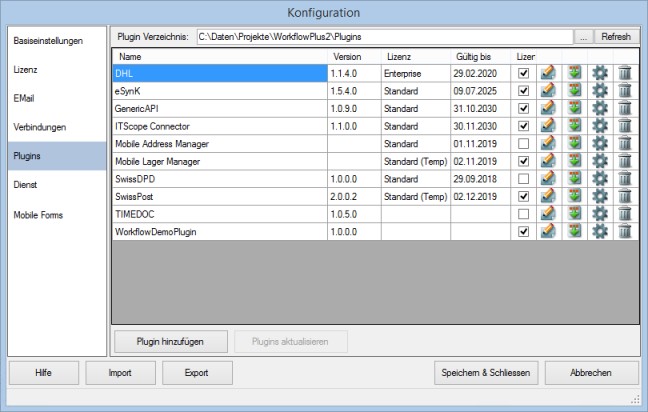Open gear settings for WorkflowDemoPlugin
The image size is (648, 412).
(x=600, y=231)
